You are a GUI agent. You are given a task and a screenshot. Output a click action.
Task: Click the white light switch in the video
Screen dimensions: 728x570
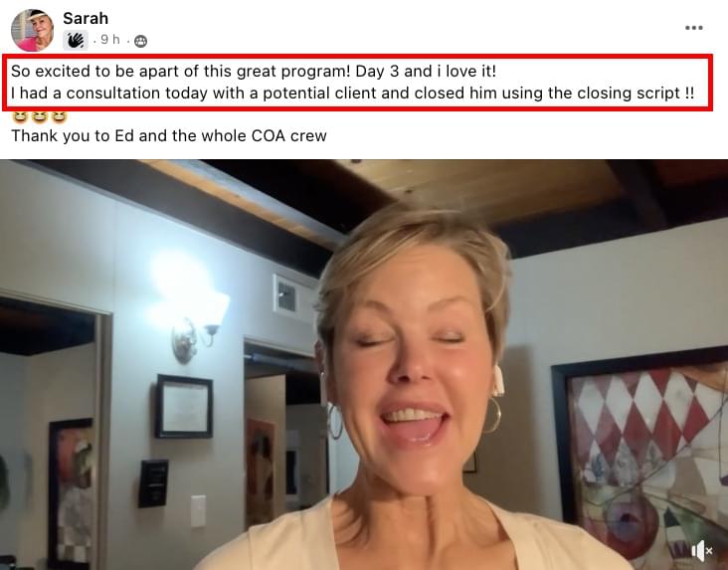198,511
